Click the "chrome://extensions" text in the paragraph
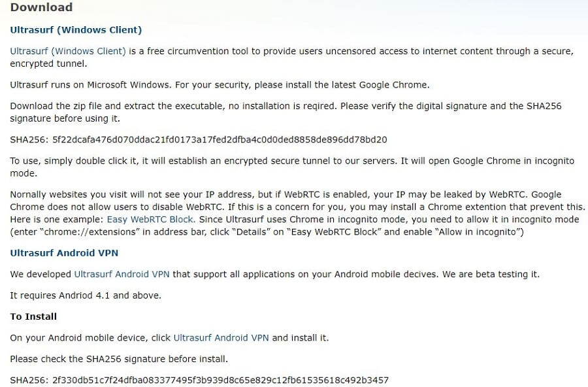 click(90, 232)
